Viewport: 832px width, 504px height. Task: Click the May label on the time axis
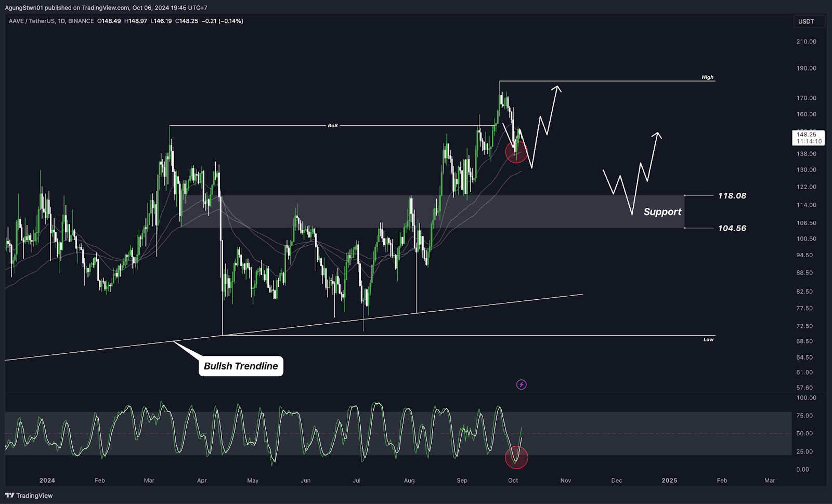253,481
